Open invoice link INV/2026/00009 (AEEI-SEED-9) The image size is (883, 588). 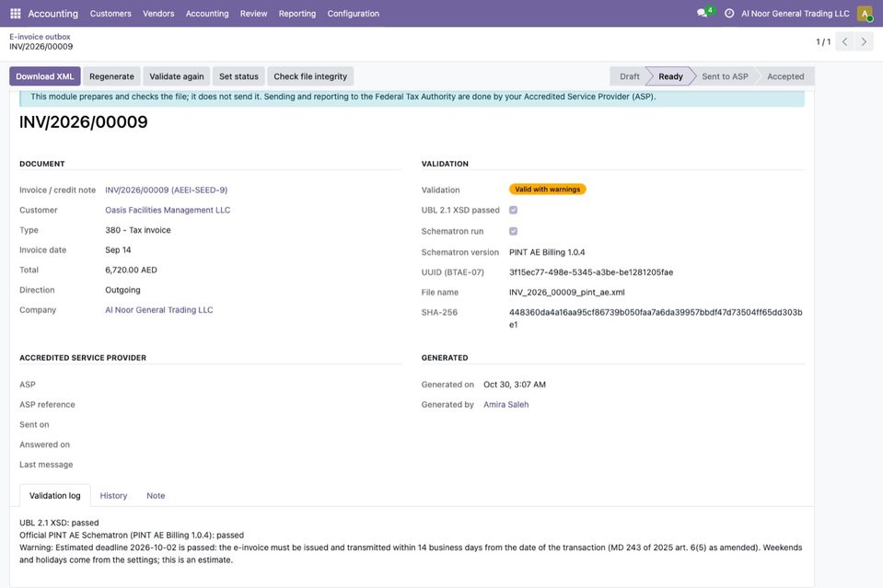[166, 190]
